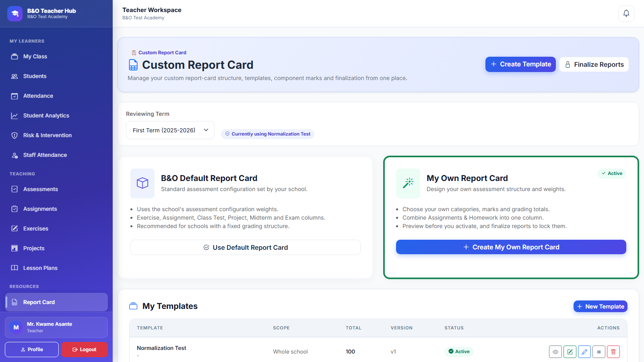Open Lesson Plans
Viewport: 644px width, 362px height.
tap(56, 268)
